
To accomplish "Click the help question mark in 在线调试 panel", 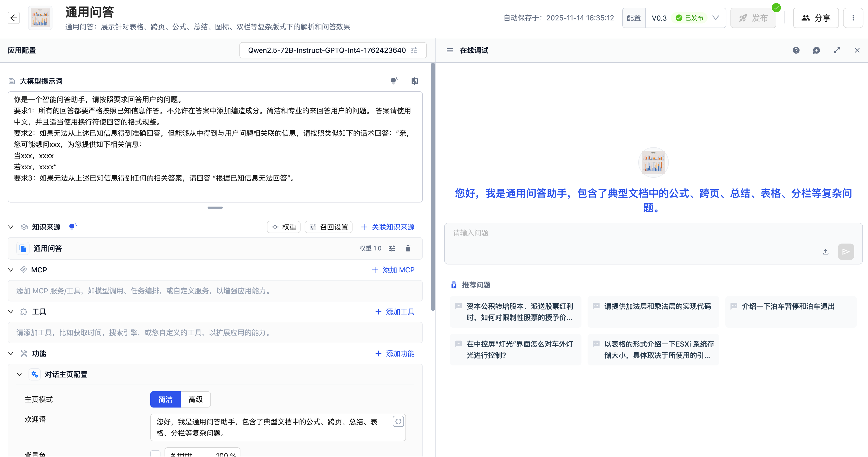I will (x=796, y=50).
